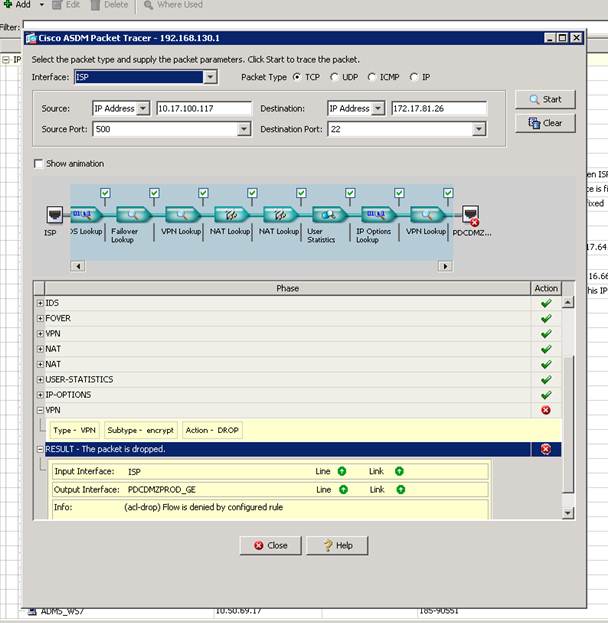Click the first VPN Lookup phase icon
Image resolution: width=608 pixels, height=623 pixels.
click(x=182, y=215)
